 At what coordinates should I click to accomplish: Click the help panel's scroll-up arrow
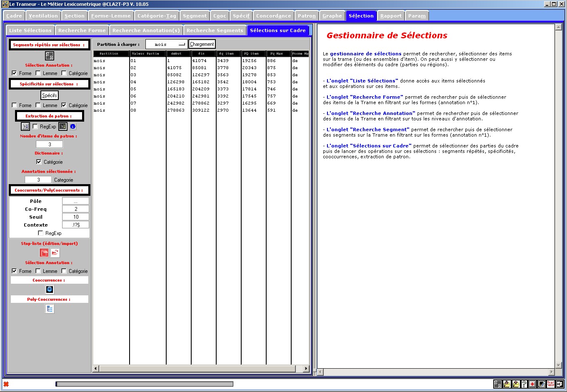558,27
